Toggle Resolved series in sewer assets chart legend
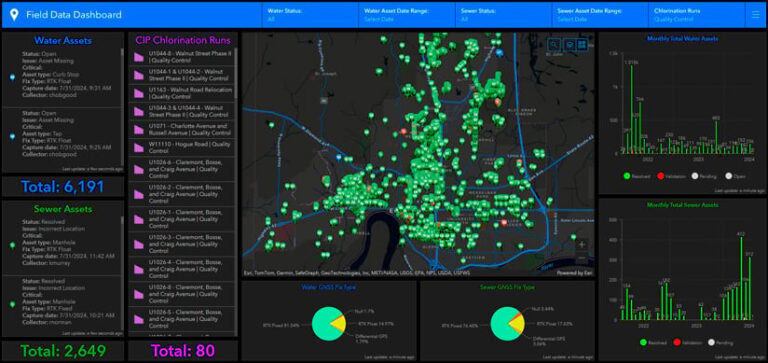Image resolution: width=768 pixels, height=363 pixels. (653, 342)
